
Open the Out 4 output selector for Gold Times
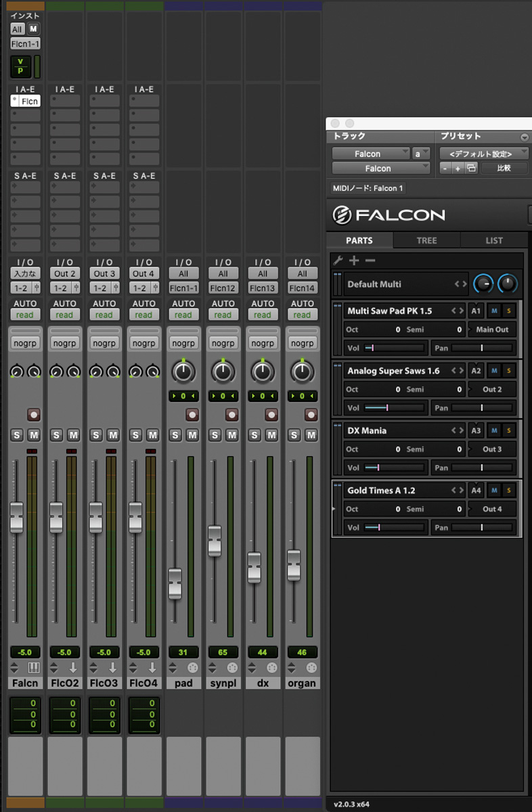click(492, 509)
